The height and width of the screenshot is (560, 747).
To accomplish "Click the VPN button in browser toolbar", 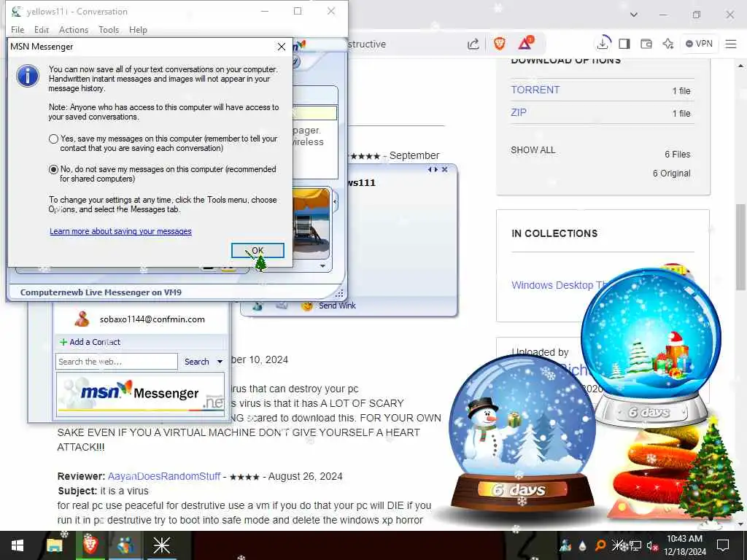I will pos(699,44).
